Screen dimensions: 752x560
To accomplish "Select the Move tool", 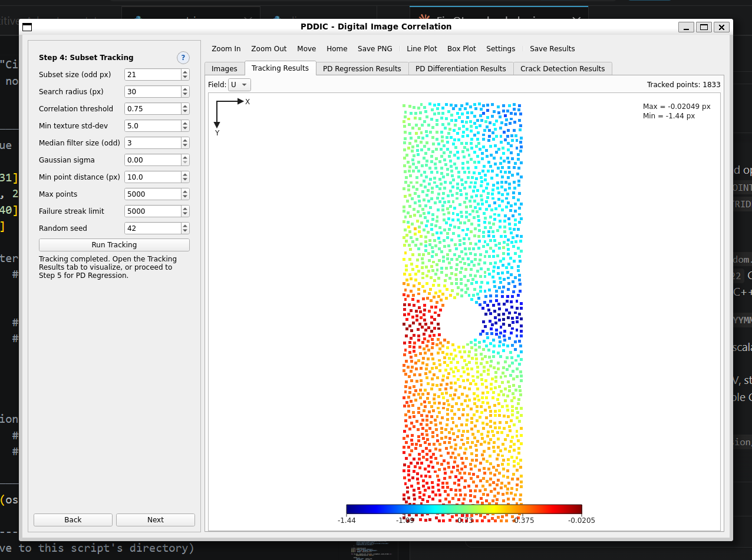I will [306, 49].
